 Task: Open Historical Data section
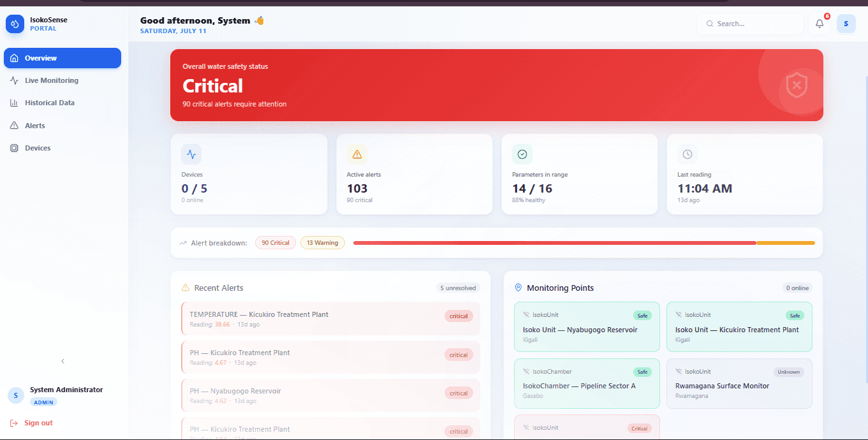point(63,103)
